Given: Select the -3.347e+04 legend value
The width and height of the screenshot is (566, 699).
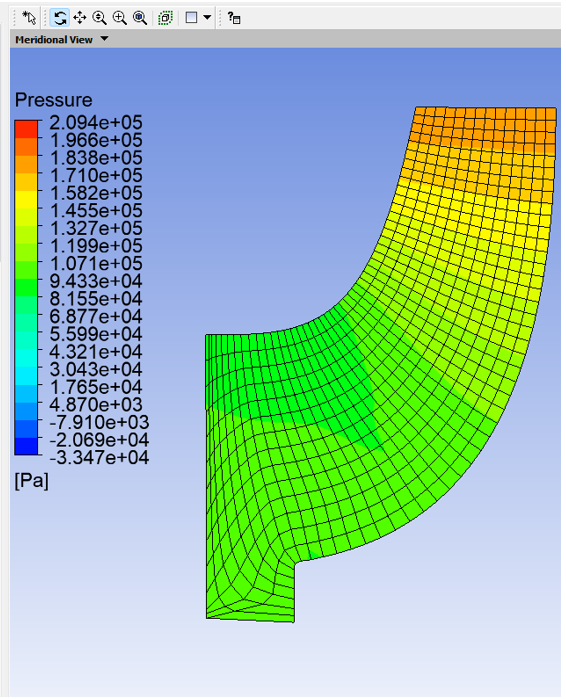Looking at the screenshot, I should coord(99,457).
